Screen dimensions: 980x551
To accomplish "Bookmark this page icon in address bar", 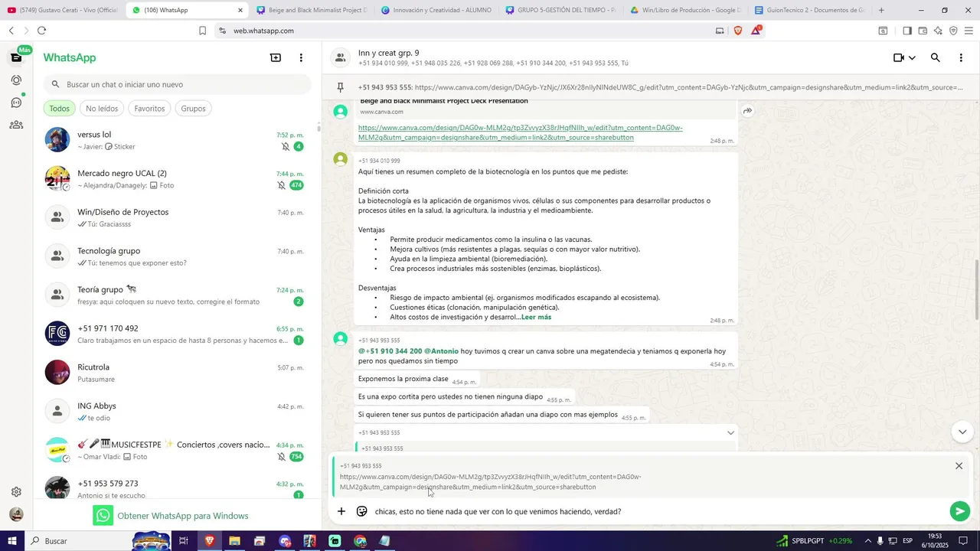I will [202, 31].
